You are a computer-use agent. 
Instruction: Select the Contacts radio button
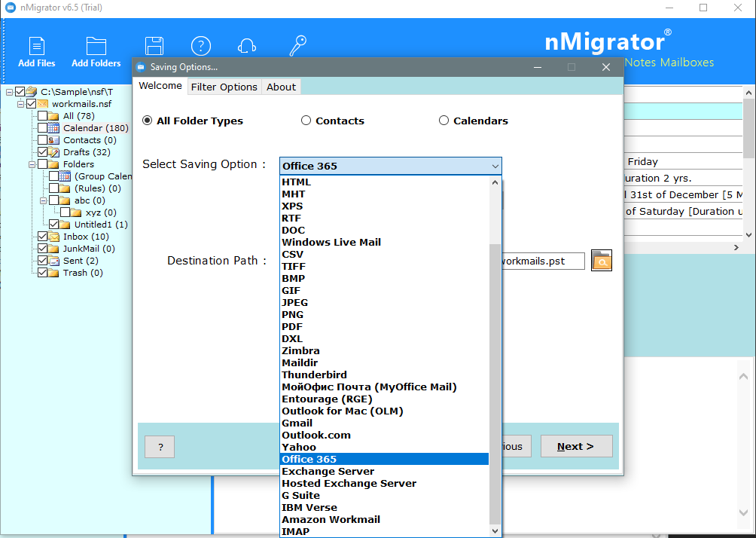306,121
